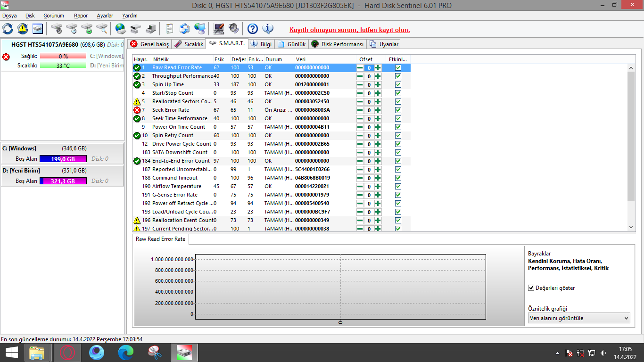Click the refresh-with-warning toolbar icon
This screenshot has height=362, width=644.
[x=23, y=29]
